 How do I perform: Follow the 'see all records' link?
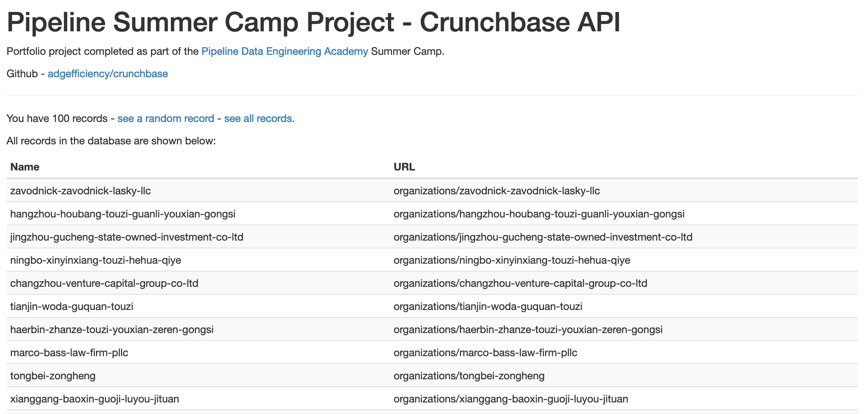pos(259,119)
